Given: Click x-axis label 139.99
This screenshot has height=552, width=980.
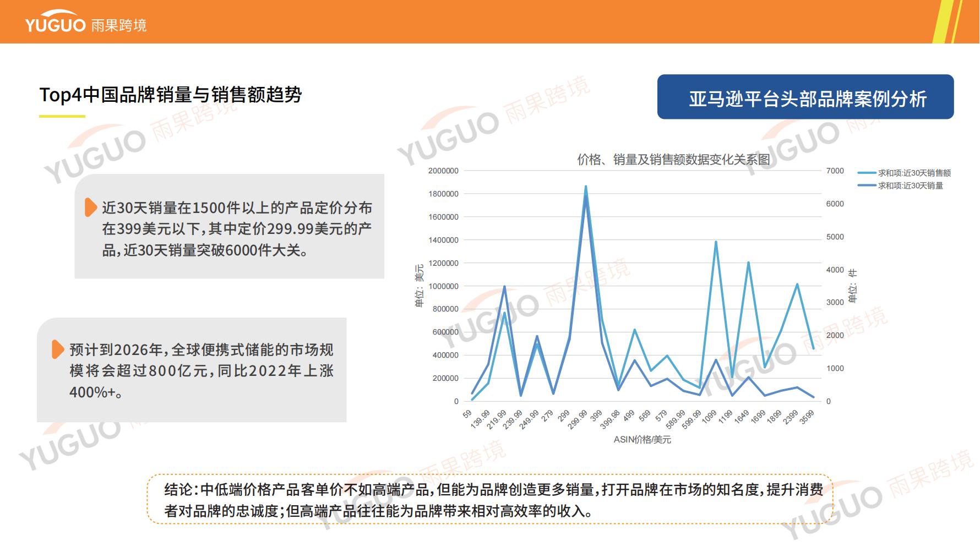Looking at the screenshot, I should click(x=480, y=419).
